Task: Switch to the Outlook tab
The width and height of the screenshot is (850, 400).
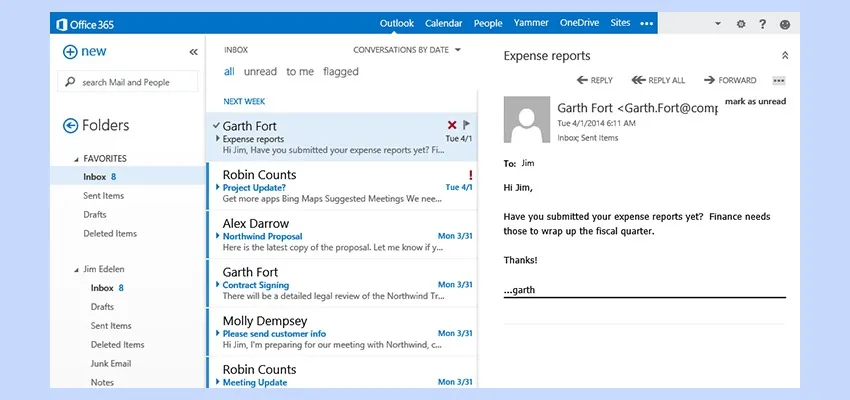Action: pyautogui.click(x=397, y=23)
